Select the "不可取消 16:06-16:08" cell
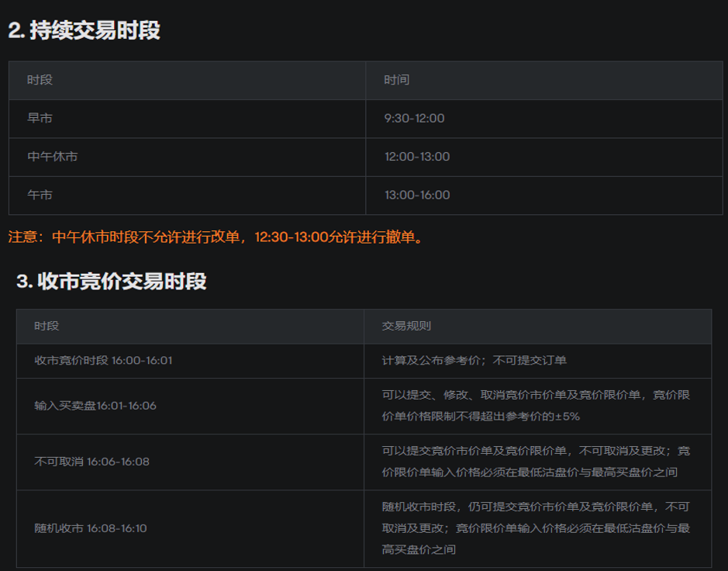Screen dimensions: 728x571 coord(91,462)
